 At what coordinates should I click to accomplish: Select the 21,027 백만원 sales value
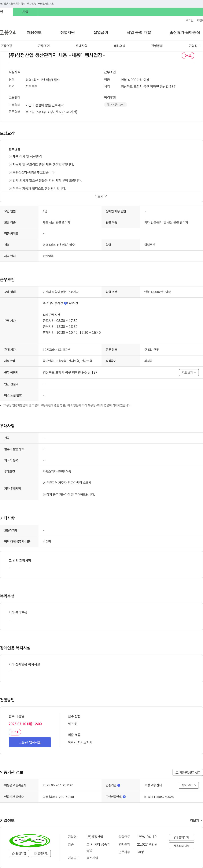pyautogui.click(x=147, y=844)
